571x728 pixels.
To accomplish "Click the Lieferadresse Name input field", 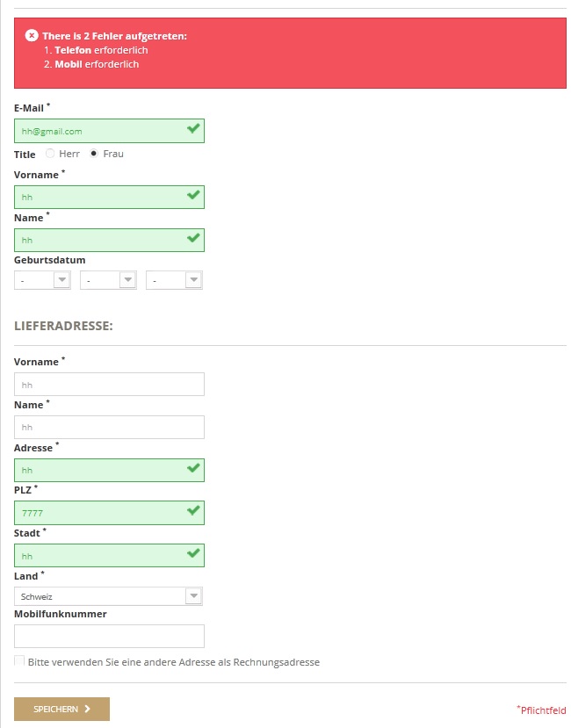I will point(109,427).
